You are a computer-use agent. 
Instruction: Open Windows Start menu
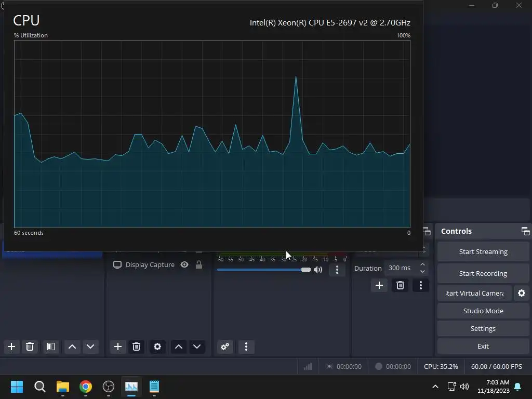(17, 387)
